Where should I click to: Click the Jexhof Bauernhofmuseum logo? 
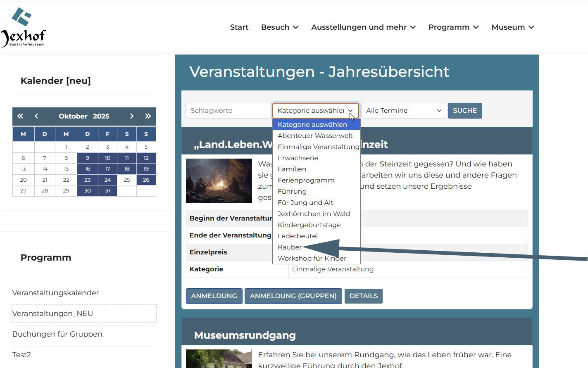point(24,27)
